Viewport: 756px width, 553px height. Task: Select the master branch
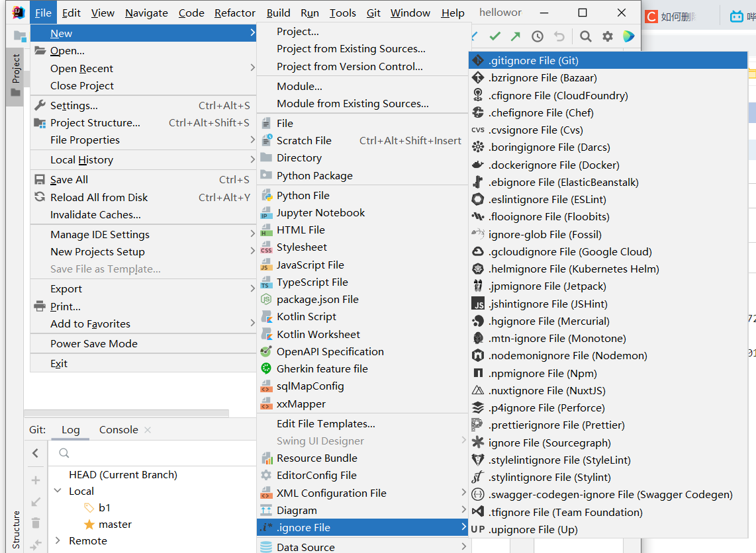115,524
